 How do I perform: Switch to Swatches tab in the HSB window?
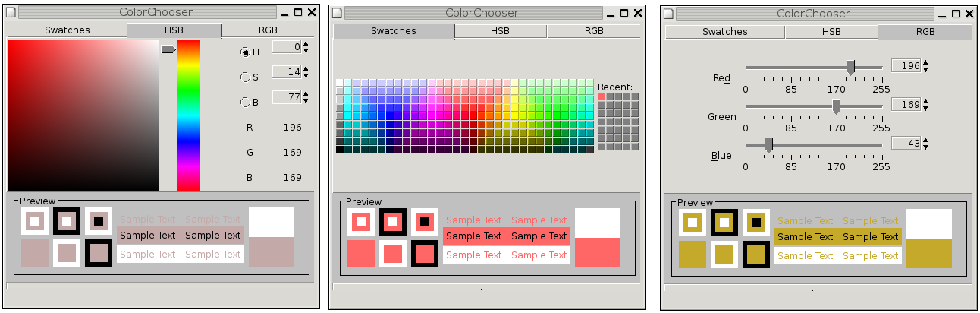click(68, 30)
